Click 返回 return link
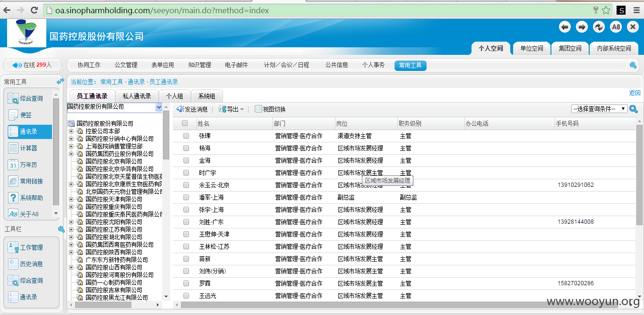The width and height of the screenshot is (644, 315). [x=635, y=93]
